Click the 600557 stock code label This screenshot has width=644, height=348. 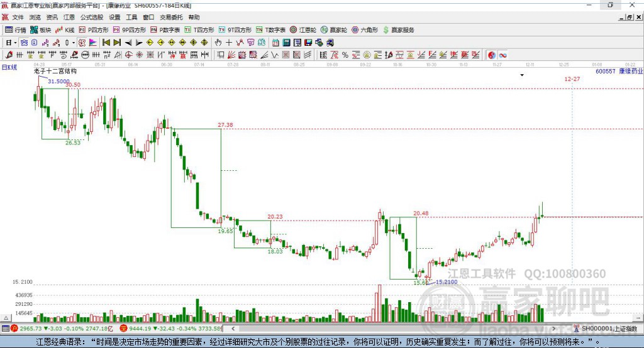click(606, 71)
